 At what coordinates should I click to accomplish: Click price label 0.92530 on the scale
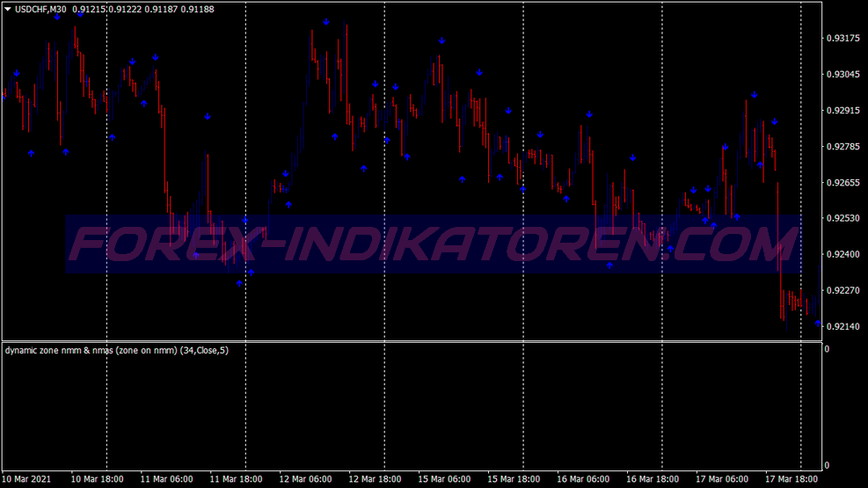click(843, 219)
